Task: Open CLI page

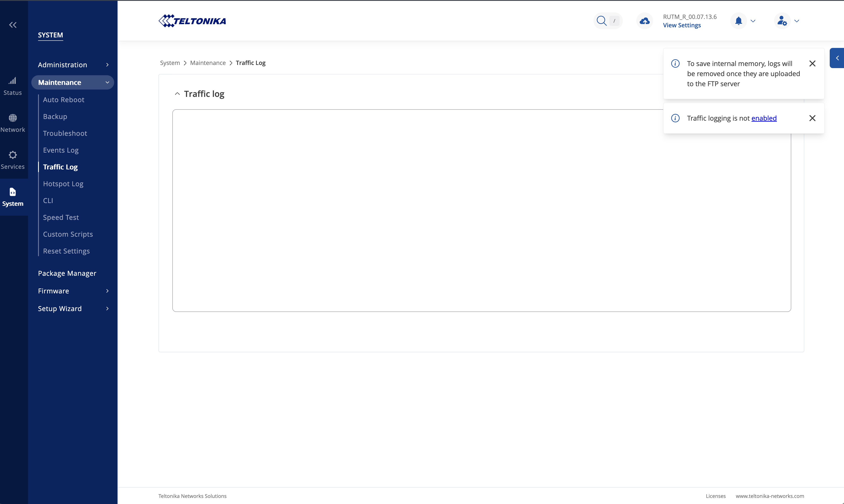Action: [48, 200]
